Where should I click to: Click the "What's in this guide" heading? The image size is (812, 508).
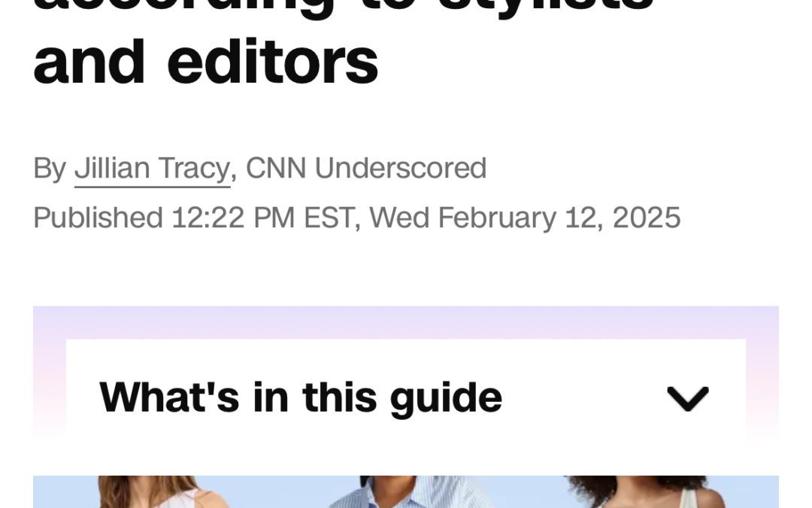click(x=300, y=397)
